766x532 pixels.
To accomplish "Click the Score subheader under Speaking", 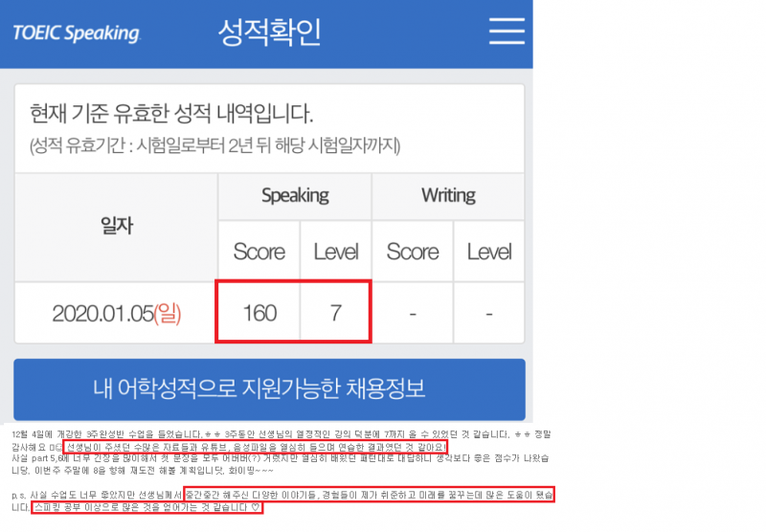I will (x=259, y=252).
